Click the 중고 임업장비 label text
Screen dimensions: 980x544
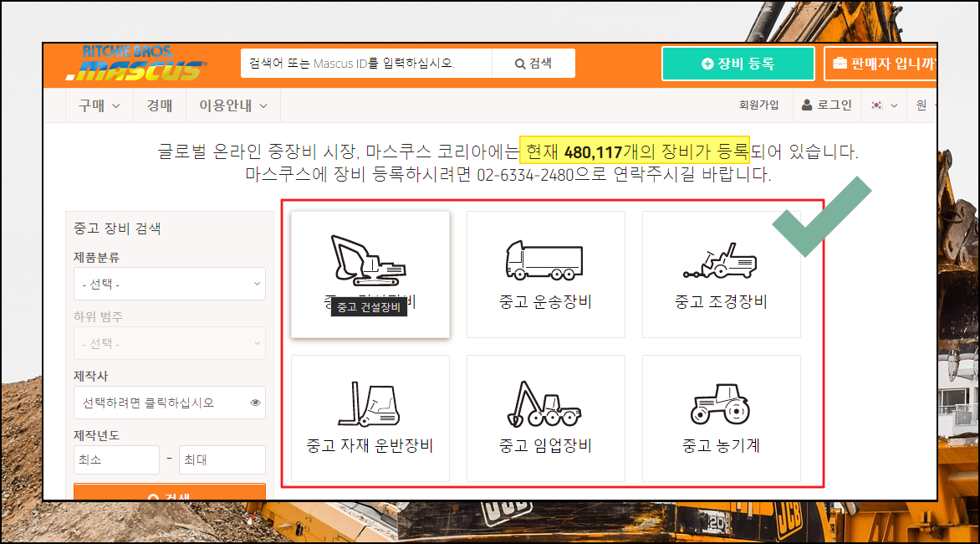[x=545, y=446]
